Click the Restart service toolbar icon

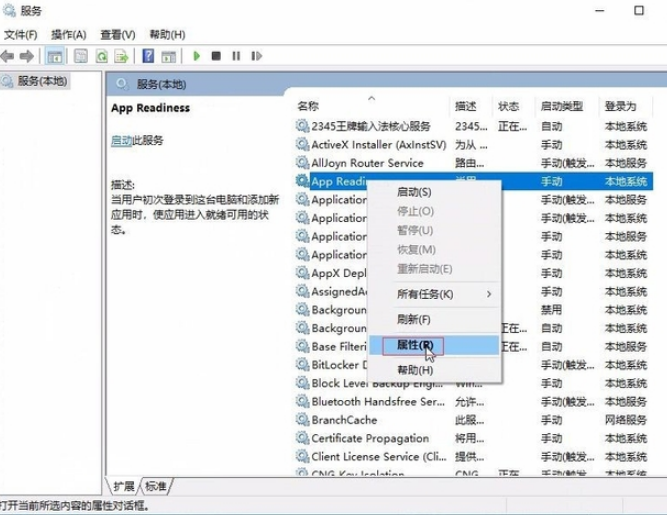256,56
